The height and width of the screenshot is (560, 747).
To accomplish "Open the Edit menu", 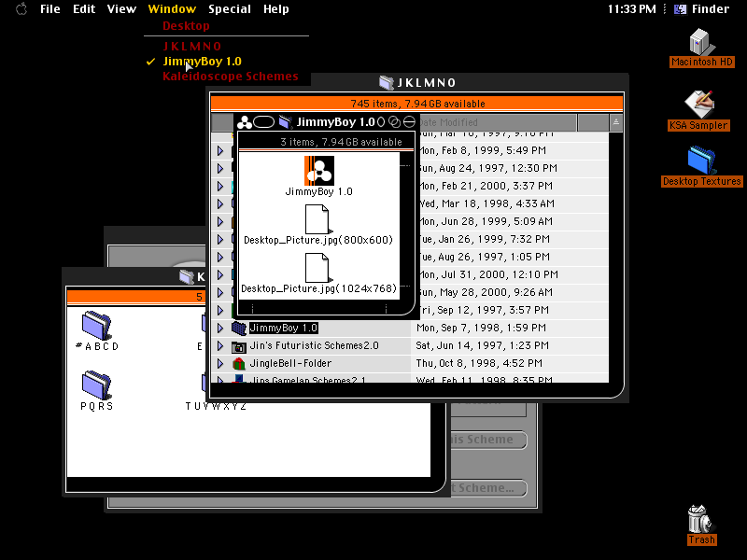I will [x=84, y=9].
